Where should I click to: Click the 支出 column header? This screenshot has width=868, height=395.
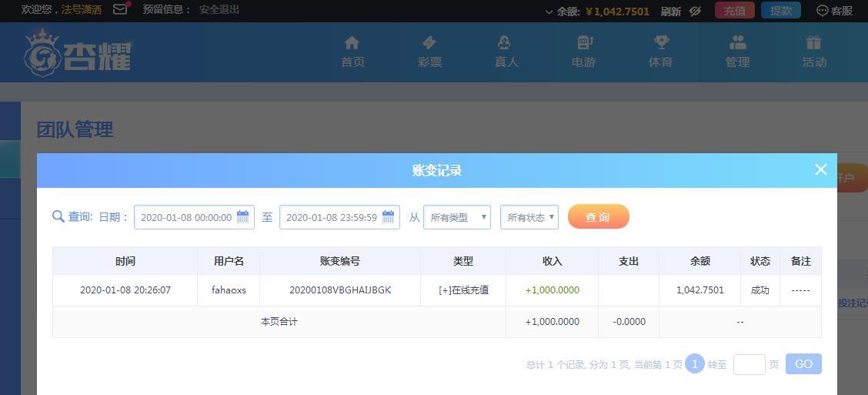click(629, 261)
